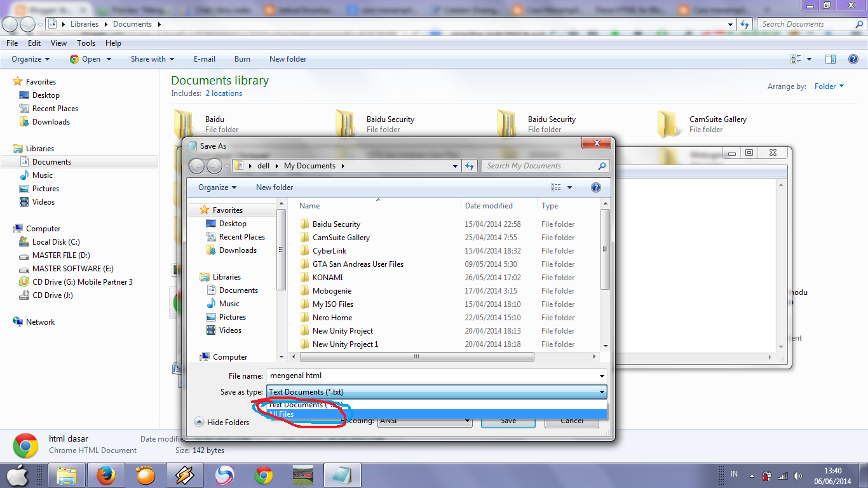Click the back navigation arrow in the Save As dialog
This screenshot has width=868, height=488.
pos(196,165)
